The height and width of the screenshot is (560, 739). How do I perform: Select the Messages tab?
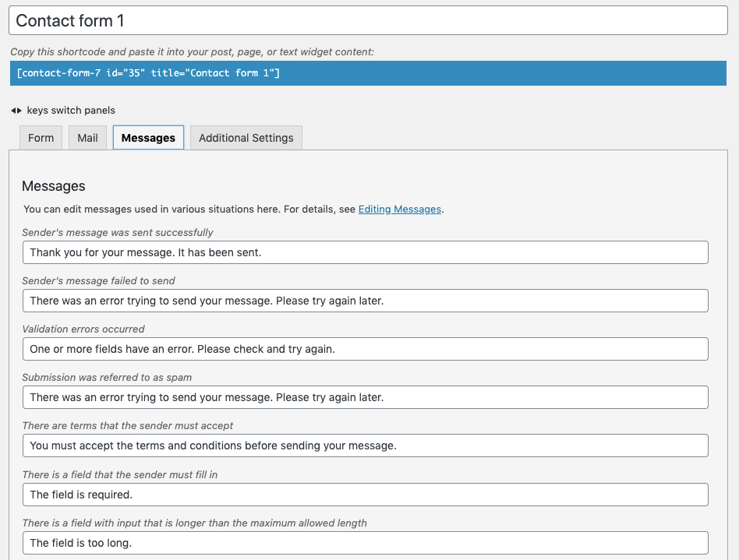148,138
